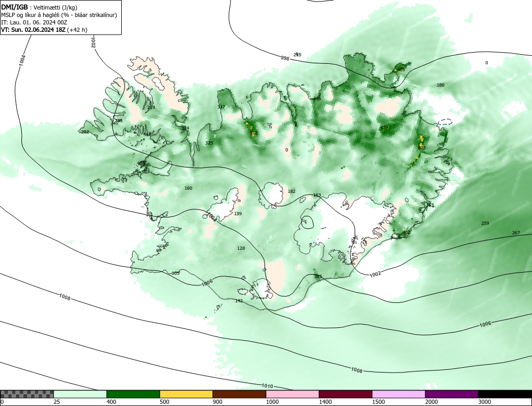The width and height of the screenshot is (532, 406).
Task: Pick the dark maroon 1400–1500 legend swatch
Action: point(345,394)
